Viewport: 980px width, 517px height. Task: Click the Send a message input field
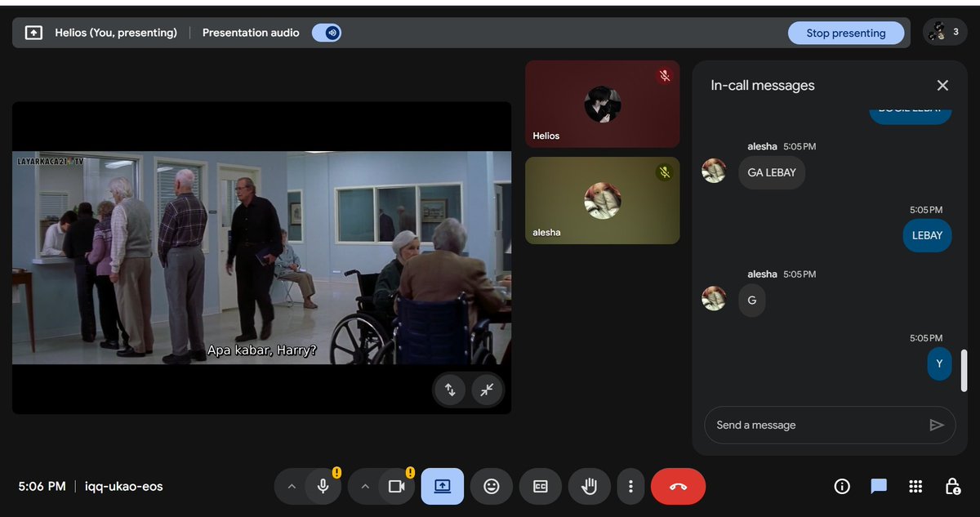click(817, 425)
